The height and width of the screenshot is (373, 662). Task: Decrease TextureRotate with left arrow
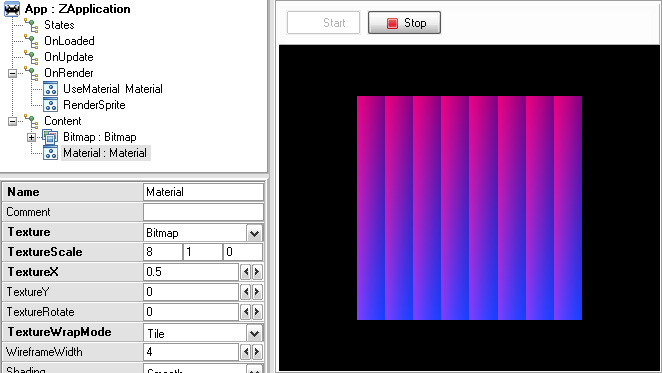pyautogui.click(x=246, y=312)
